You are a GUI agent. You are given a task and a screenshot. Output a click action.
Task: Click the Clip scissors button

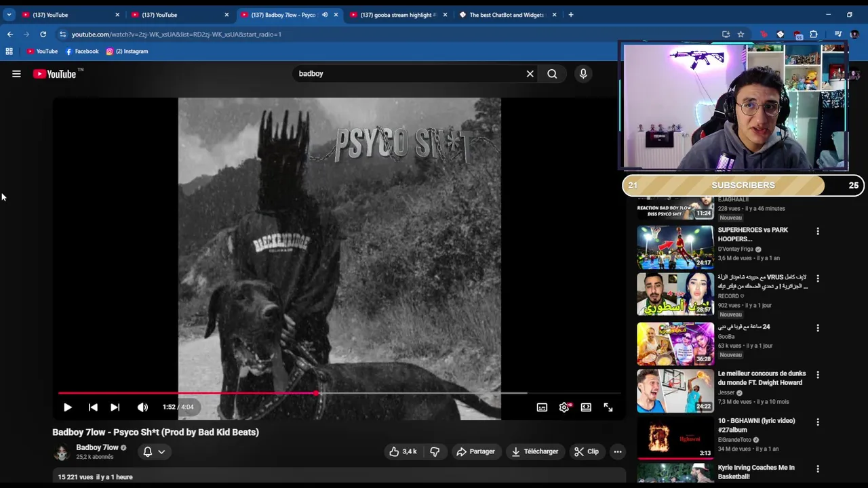587,451
